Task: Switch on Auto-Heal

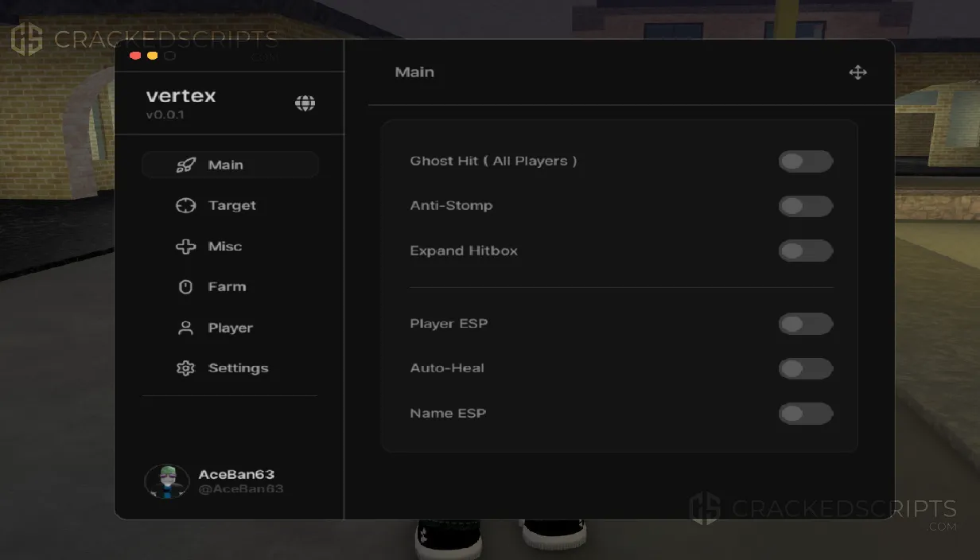Action: click(x=805, y=369)
